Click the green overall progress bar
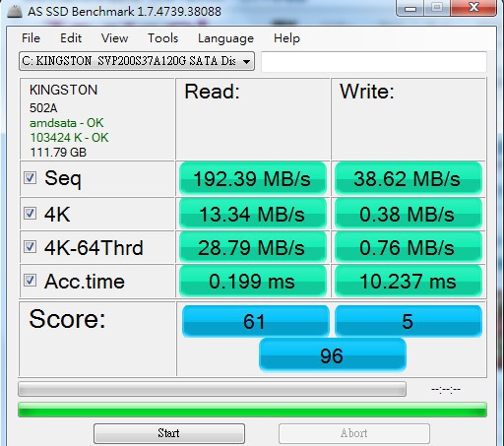Image resolution: width=504 pixels, height=446 pixels. coord(252,410)
